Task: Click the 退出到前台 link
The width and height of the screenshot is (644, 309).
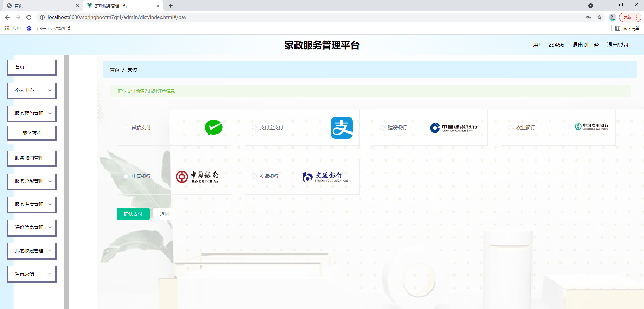Action: point(585,45)
